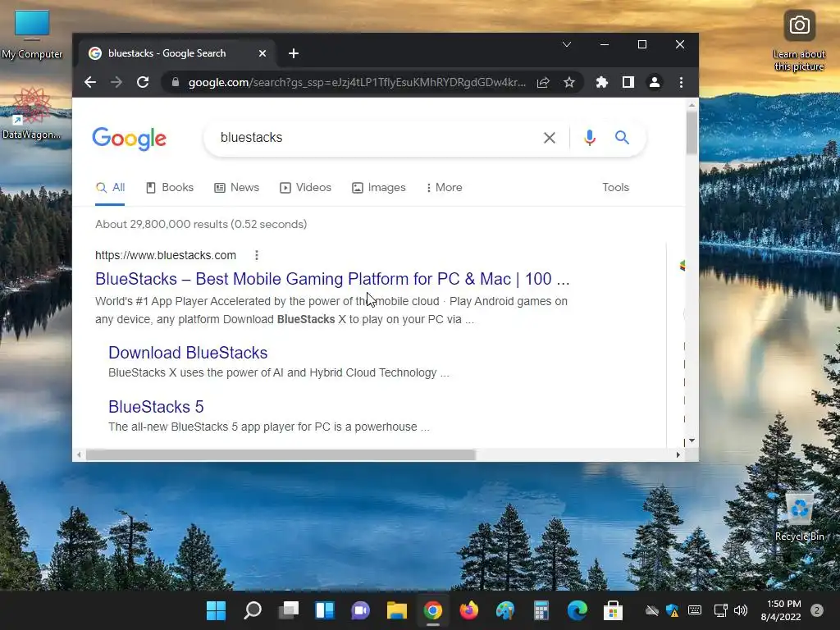Click in the bluestacks search field
This screenshot has height=630, width=840.
coord(375,138)
